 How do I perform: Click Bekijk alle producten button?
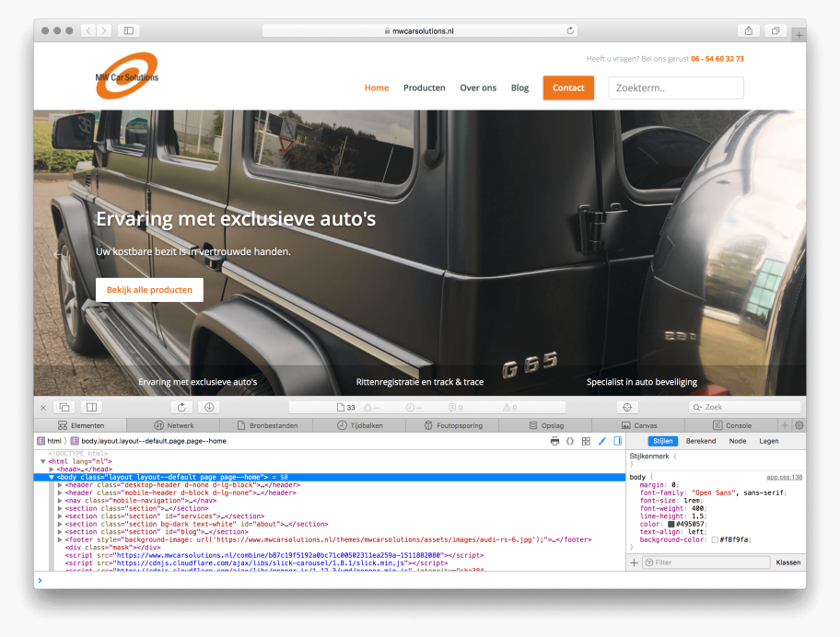149,290
